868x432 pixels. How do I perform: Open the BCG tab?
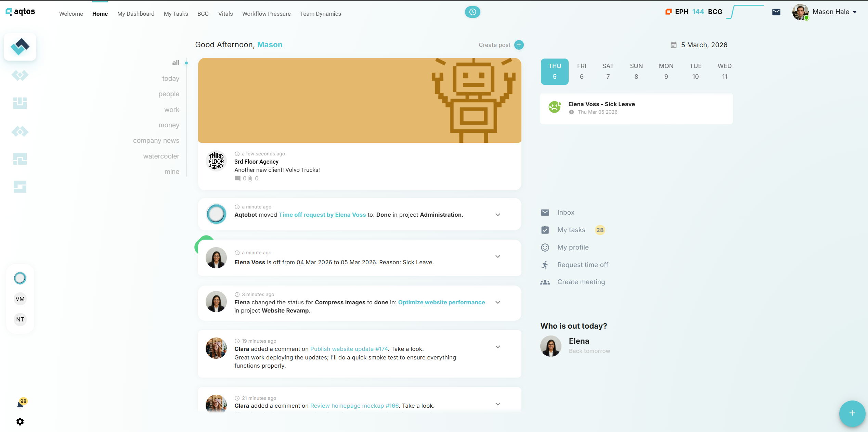[x=203, y=14]
